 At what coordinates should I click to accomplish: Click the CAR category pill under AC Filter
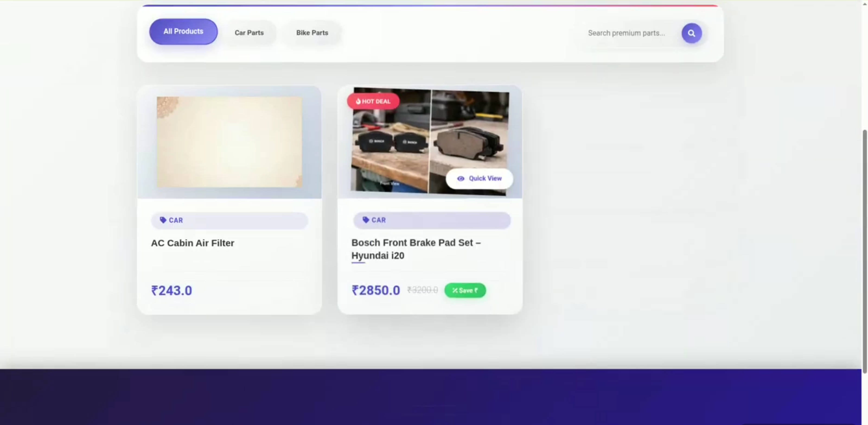(x=229, y=220)
